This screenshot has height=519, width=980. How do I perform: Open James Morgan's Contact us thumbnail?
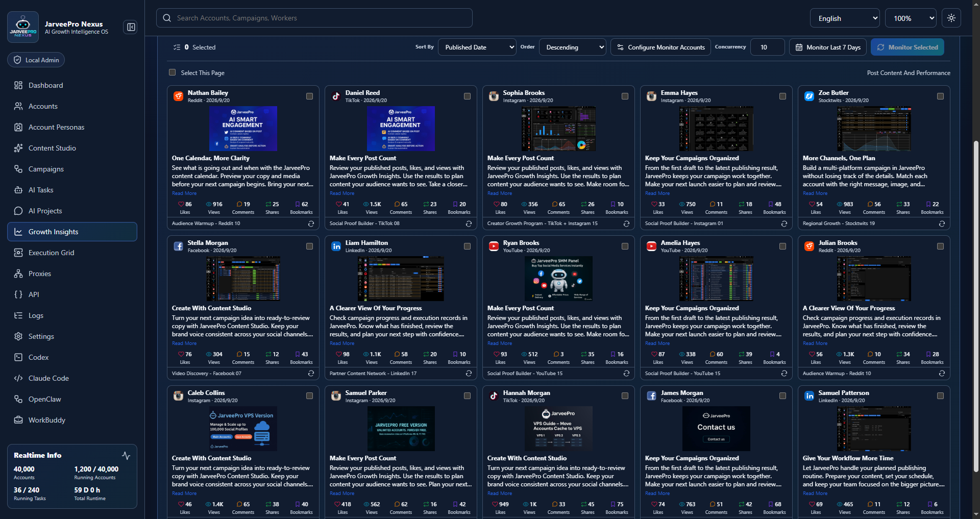(x=716, y=429)
